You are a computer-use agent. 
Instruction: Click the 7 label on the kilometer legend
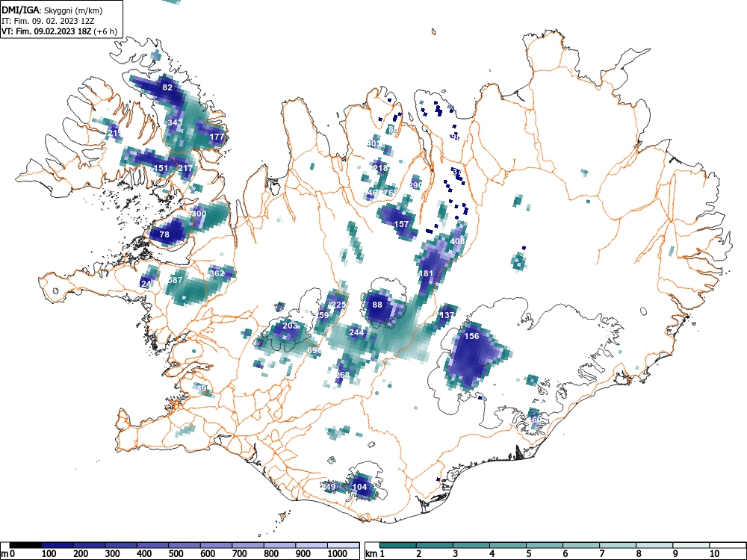pyautogui.click(x=601, y=554)
